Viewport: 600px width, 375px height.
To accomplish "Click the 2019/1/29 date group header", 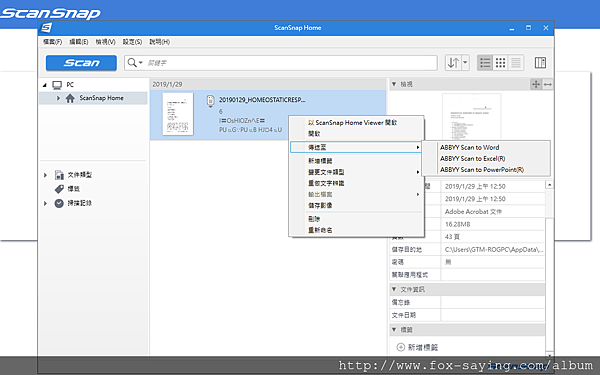I will (268, 84).
